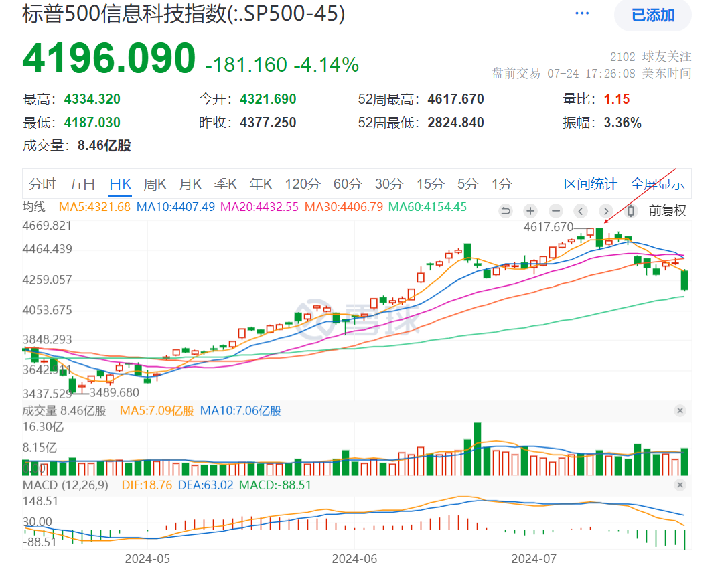Viewport: 728px width, 569px height.
Task: Click the latest candlestick on the chart
Action: [x=685, y=280]
